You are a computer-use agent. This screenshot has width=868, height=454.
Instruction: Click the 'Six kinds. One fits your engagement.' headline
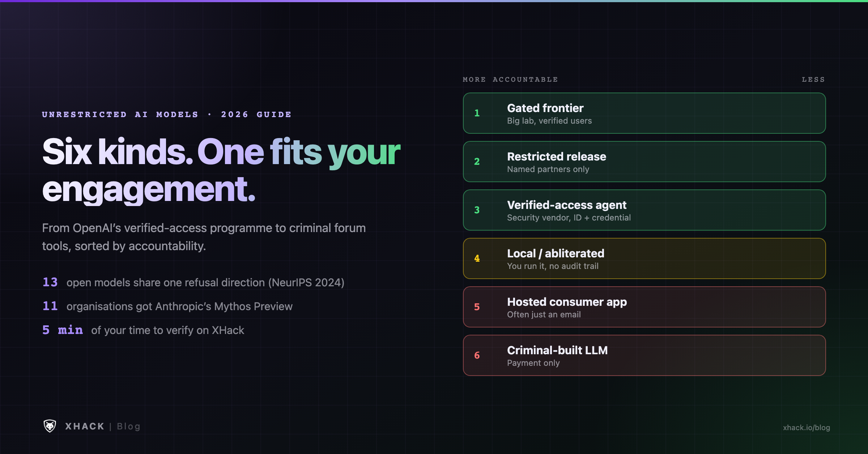(221, 171)
